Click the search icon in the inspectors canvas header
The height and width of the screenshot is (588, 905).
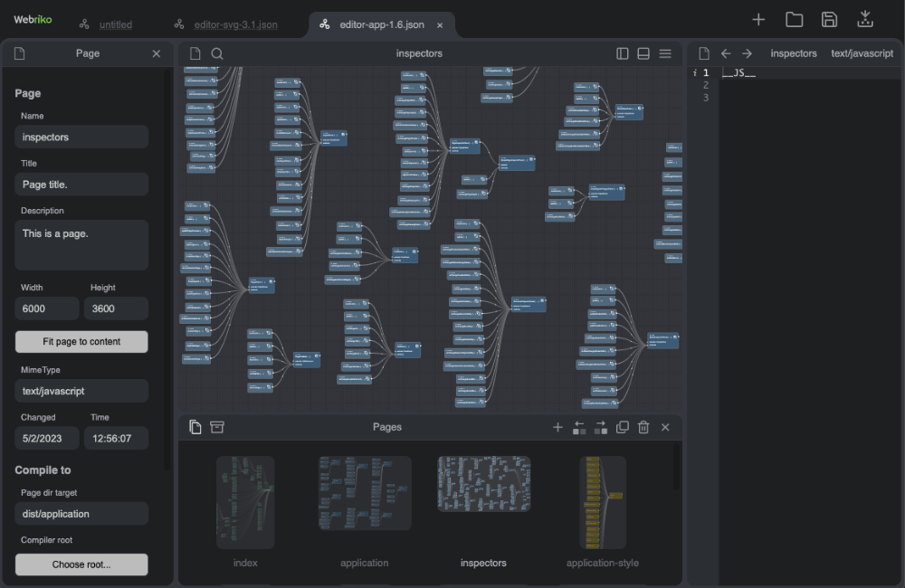click(x=217, y=53)
